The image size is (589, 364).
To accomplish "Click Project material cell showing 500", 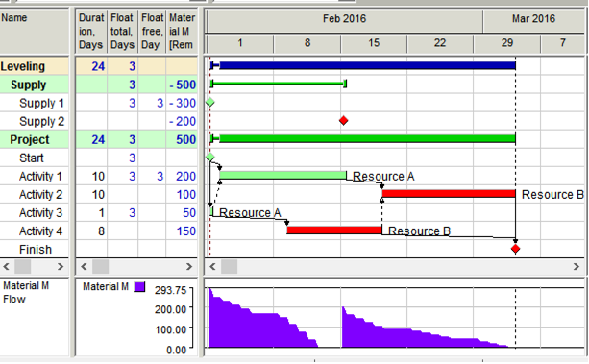I will coord(182,139).
